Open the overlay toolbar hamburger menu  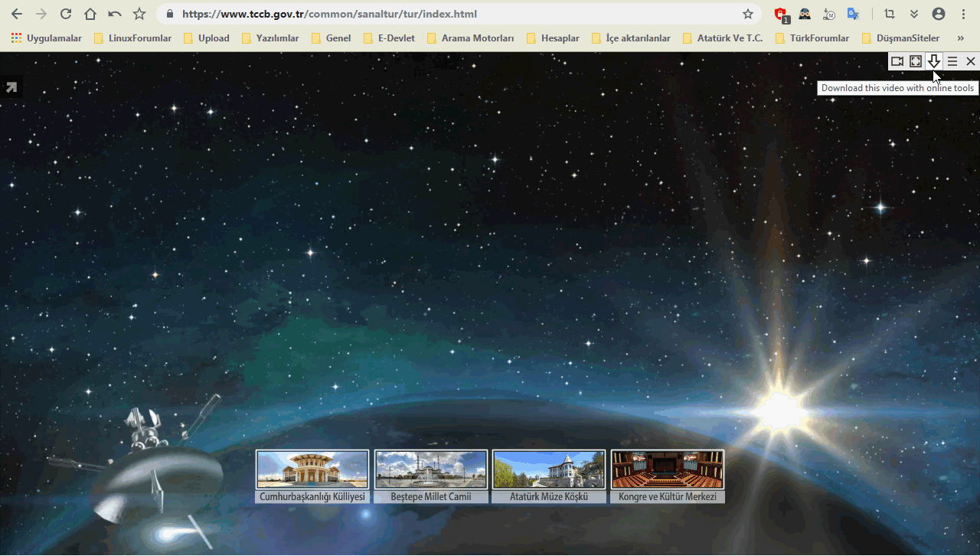(952, 61)
